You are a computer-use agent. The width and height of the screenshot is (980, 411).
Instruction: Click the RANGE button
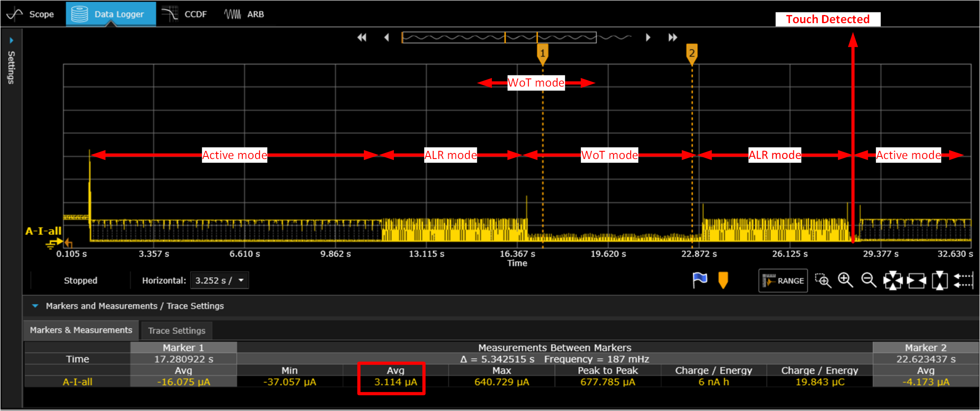[x=783, y=281]
